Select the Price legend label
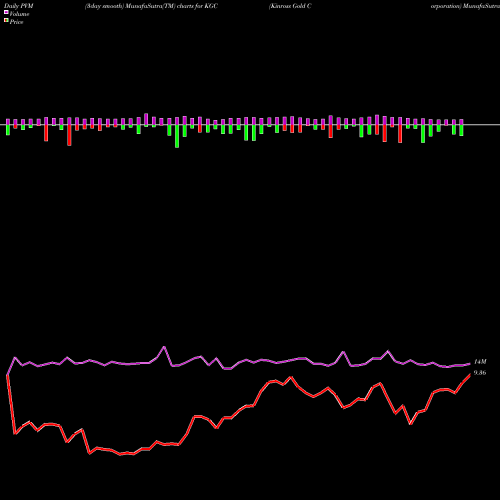Image resolution: width=500 pixels, height=500 pixels. pos(16,22)
